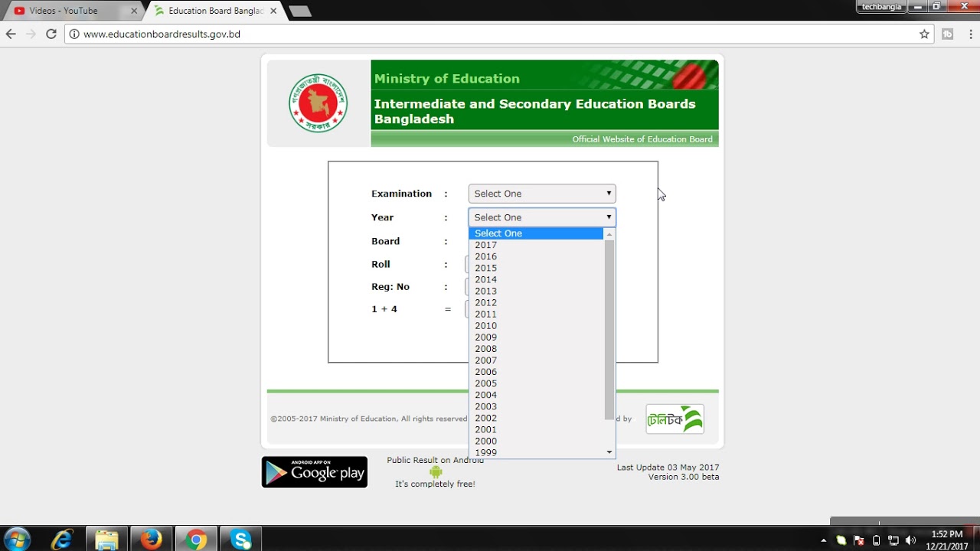The image size is (980, 551).
Task: Click the Bangladesh government emblem logo
Action: click(x=318, y=103)
